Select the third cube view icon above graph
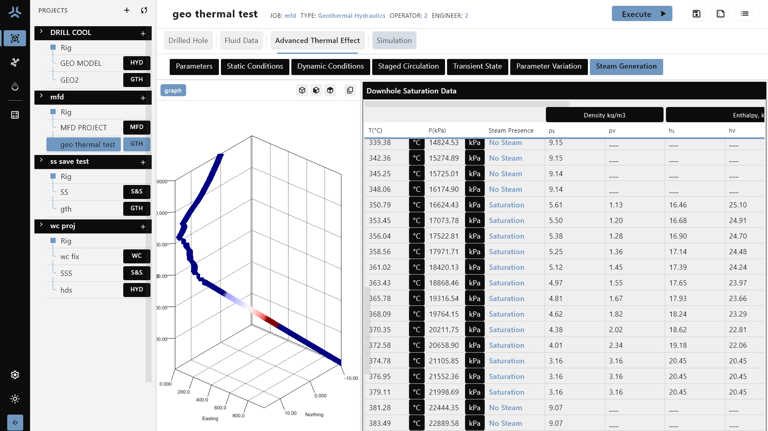This screenshot has height=431, width=768. pyautogui.click(x=330, y=90)
